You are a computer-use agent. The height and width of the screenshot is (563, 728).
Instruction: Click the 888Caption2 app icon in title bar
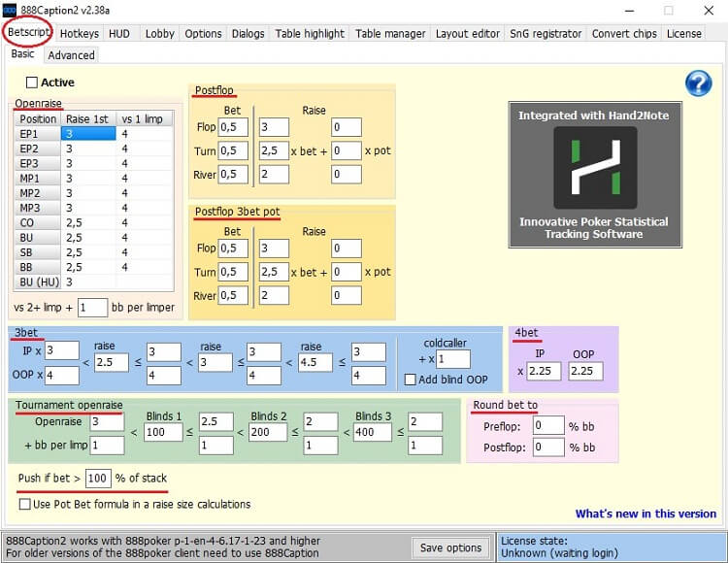click(10, 10)
